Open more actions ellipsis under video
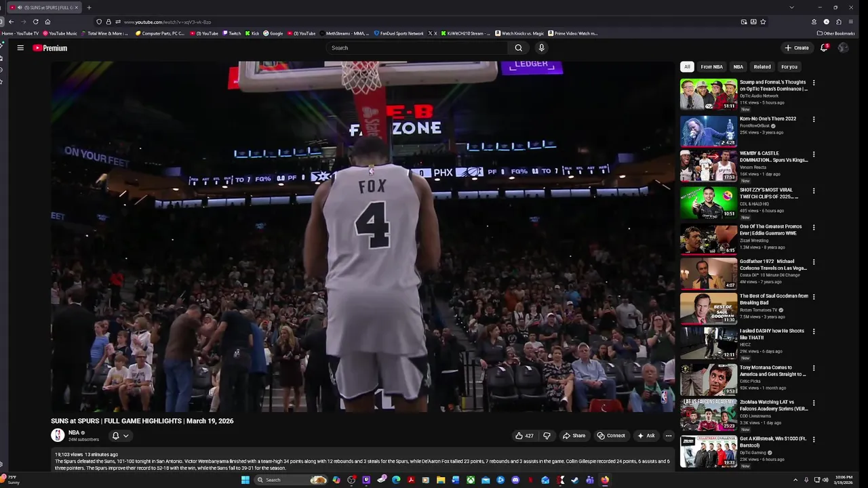The image size is (868, 488). (x=669, y=436)
